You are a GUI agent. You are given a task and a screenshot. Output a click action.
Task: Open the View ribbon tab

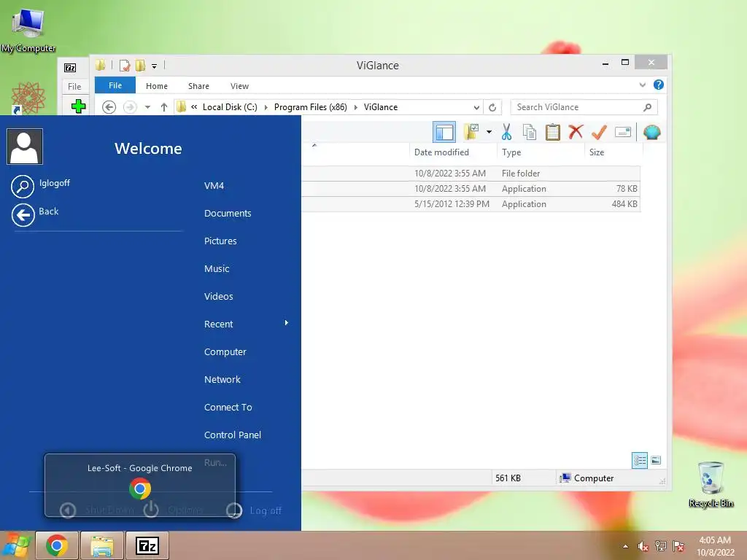pos(239,86)
